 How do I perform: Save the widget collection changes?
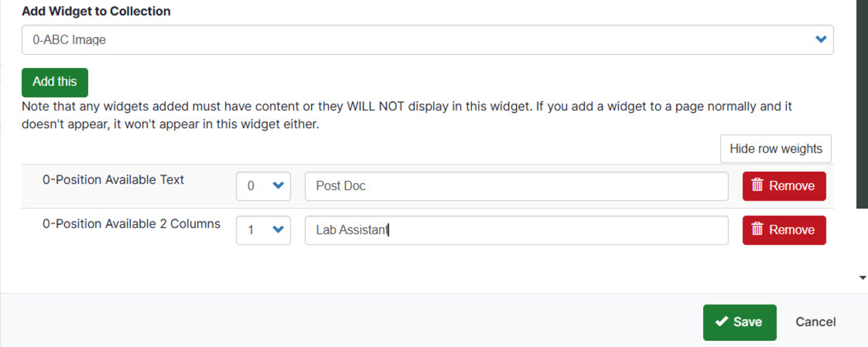(739, 322)
